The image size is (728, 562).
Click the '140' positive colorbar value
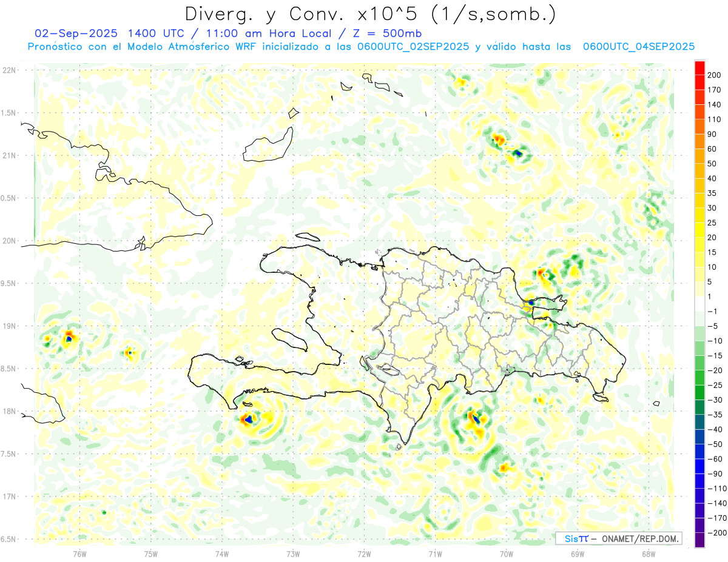pyautogui.click(x=715, y=105)
